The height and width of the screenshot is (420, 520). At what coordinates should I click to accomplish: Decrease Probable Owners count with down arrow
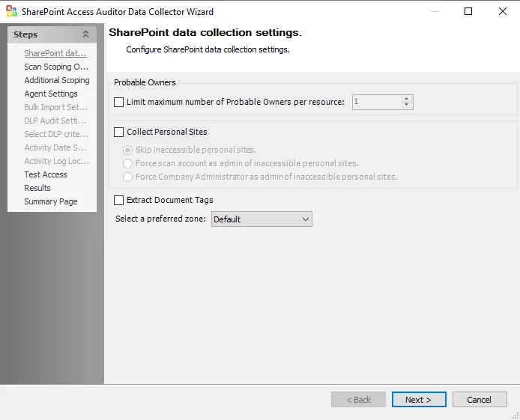tap(407, 105)
